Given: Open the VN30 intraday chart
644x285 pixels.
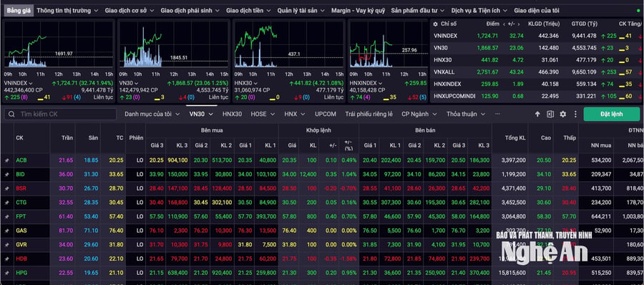Looking at the screenshot, I should [173, 44].
